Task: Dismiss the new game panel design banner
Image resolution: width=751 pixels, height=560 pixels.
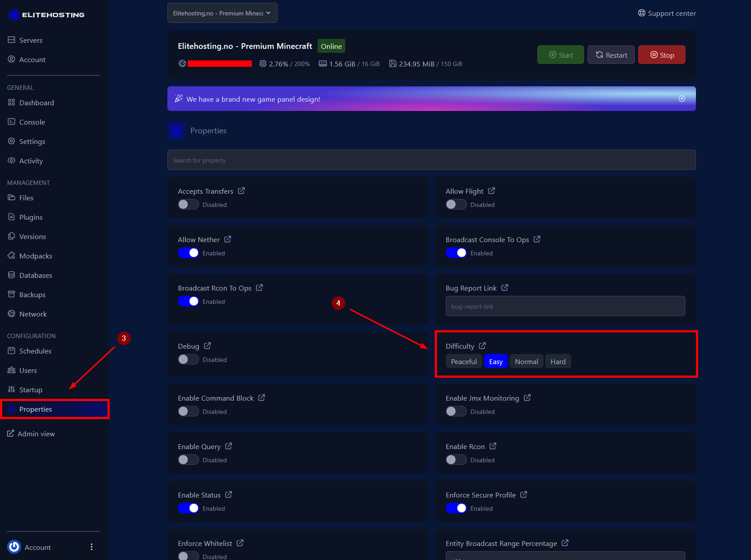Action: (x=682, y=99)
